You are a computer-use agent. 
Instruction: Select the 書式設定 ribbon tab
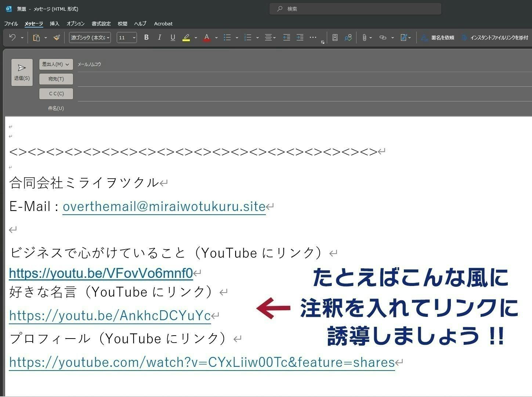pos(101,24)
